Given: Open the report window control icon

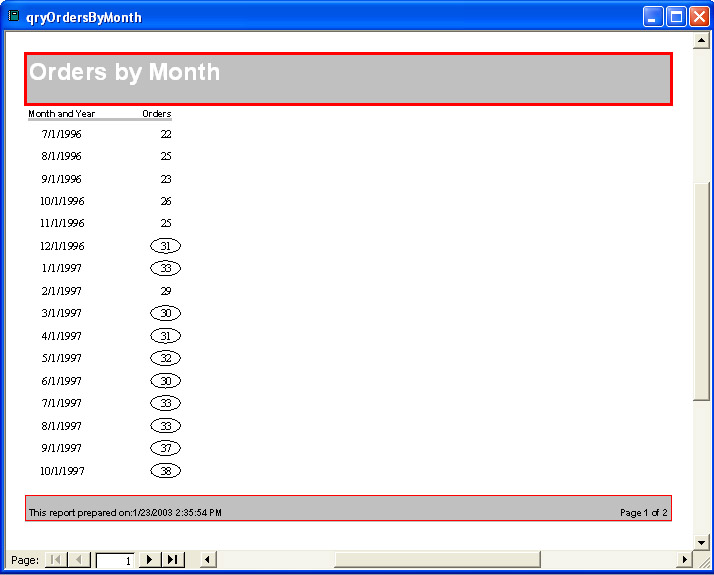Looking at the screenshot, I should pyautogui.click(x=14, y=16).
